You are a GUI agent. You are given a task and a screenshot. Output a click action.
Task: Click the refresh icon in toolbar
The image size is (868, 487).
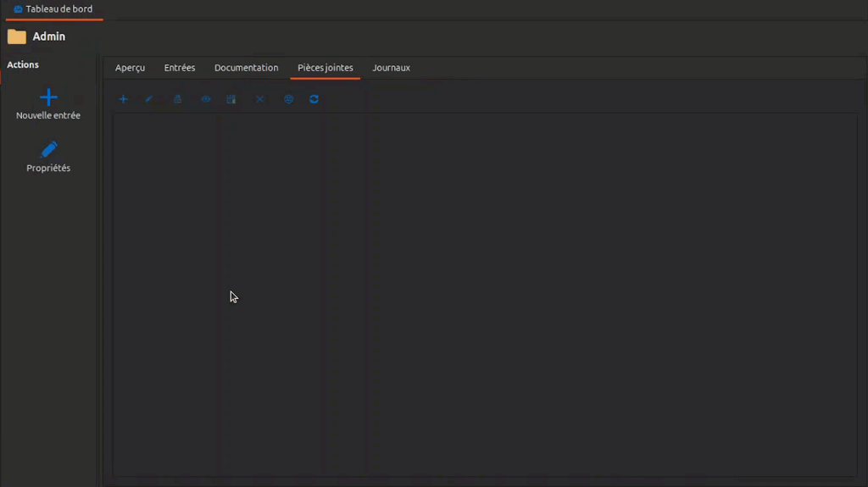tap(314, 99)
